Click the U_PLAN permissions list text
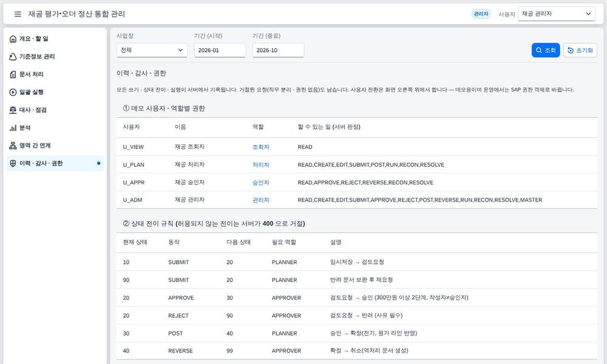 371,165
